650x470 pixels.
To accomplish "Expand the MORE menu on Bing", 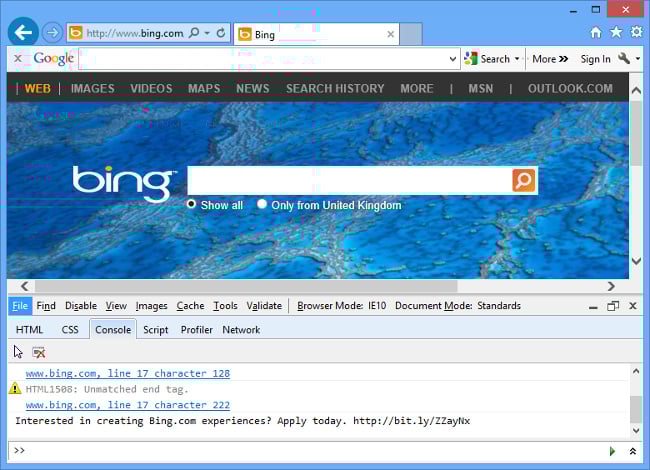I will coord(417,88).
